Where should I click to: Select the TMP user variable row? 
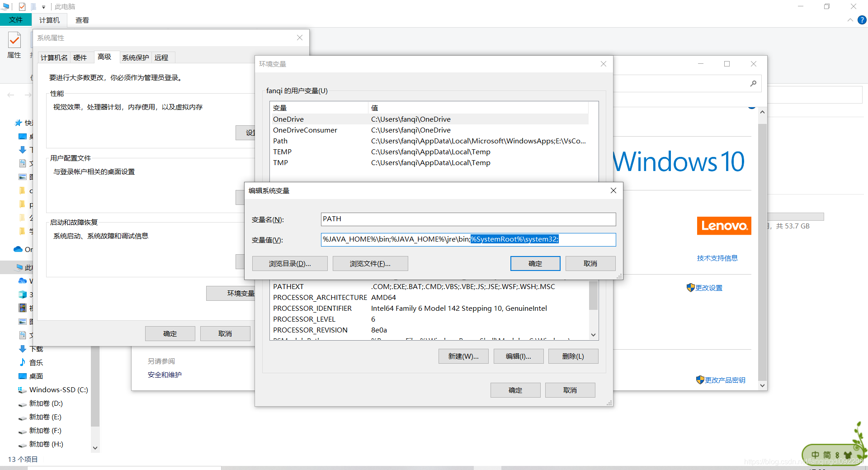[429, 162]
